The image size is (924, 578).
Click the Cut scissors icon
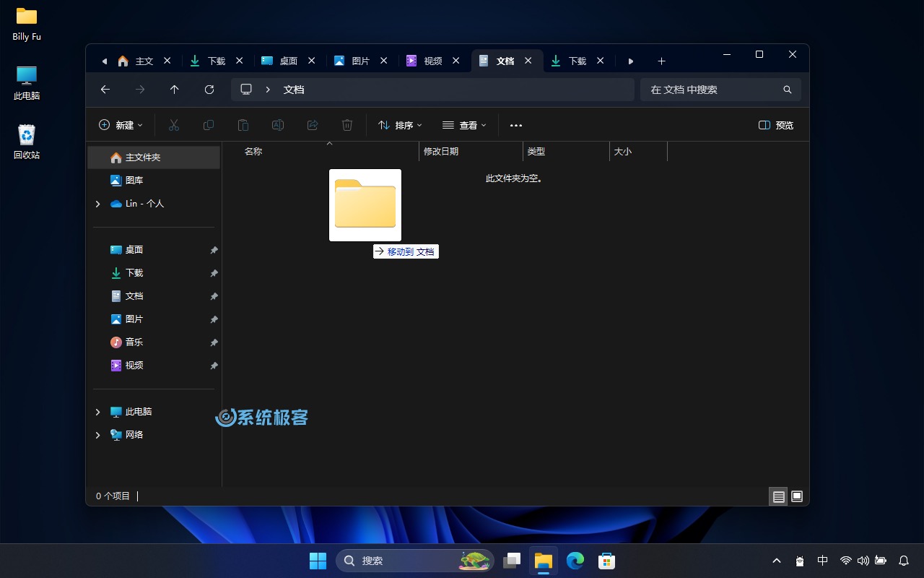174,125
